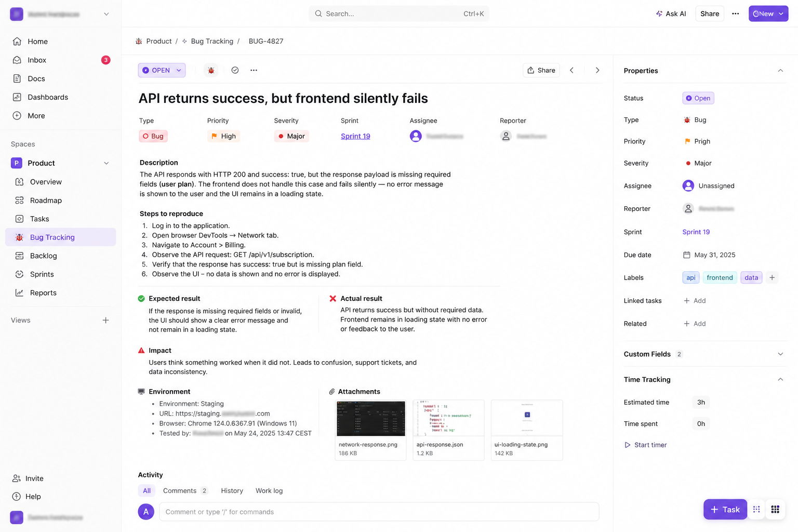Click the top bar Share button
The width and height of the screenshot is (798, 532).
pyautogui.click(x=710, y=14)
